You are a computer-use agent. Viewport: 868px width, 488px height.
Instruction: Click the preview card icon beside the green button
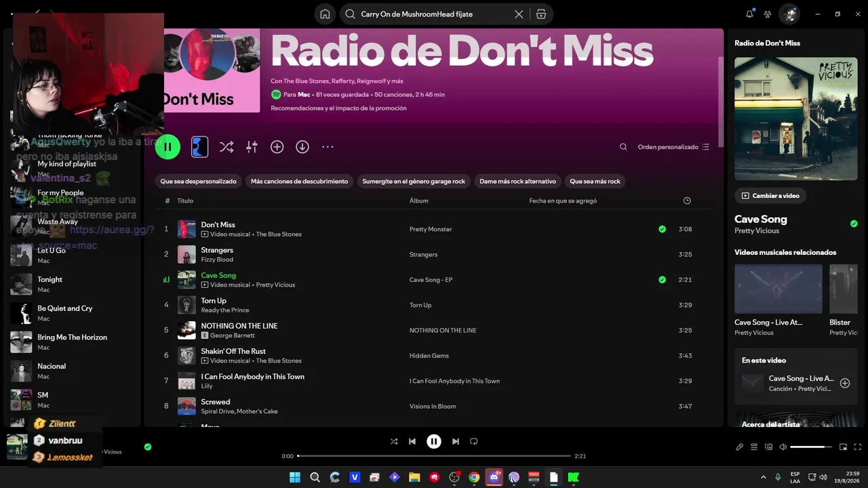(x=199, y=146)
